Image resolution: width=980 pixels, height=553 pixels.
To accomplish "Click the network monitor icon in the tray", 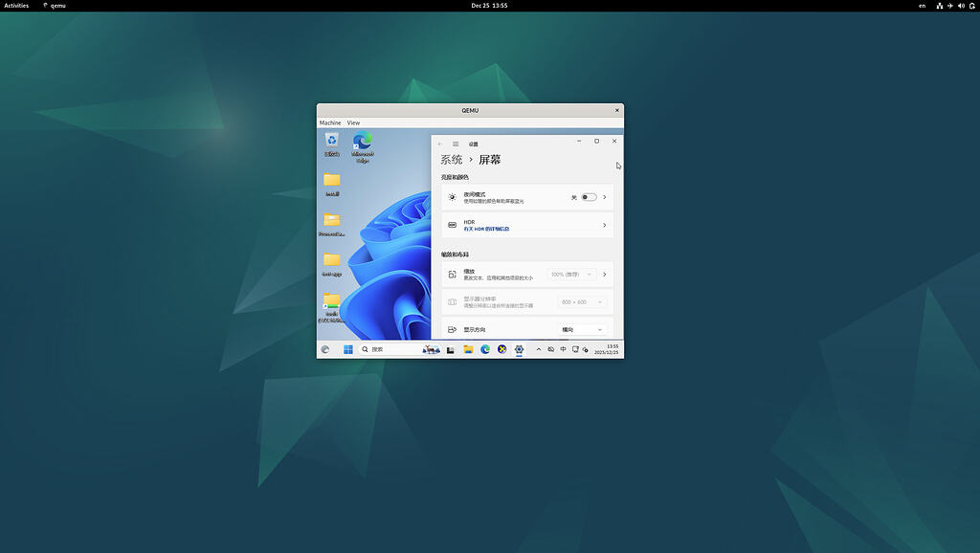I will coord(575,349).
